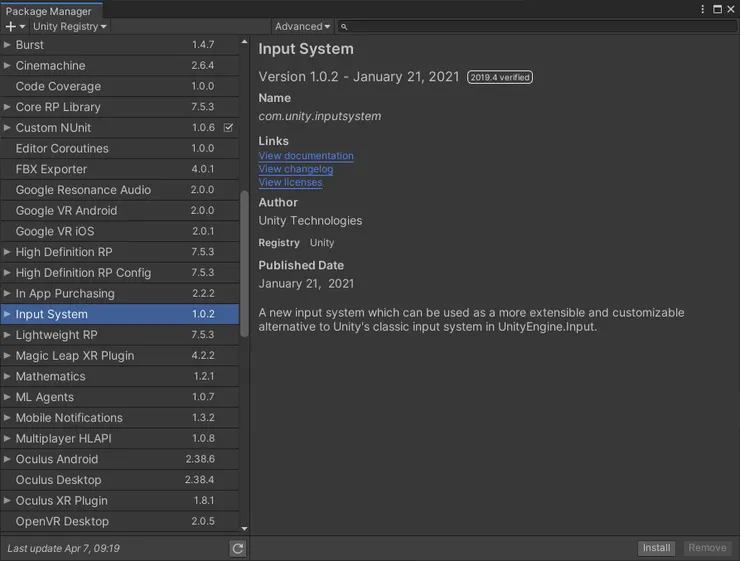The image size is (740, 561).
Task: Open the Unity Registry scope dropdown
Action: [69, 27]
